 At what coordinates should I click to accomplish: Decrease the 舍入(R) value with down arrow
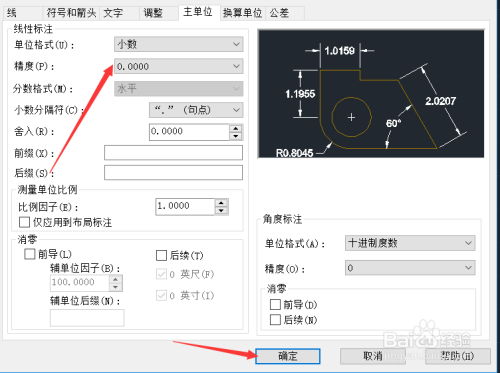point(236,136)
